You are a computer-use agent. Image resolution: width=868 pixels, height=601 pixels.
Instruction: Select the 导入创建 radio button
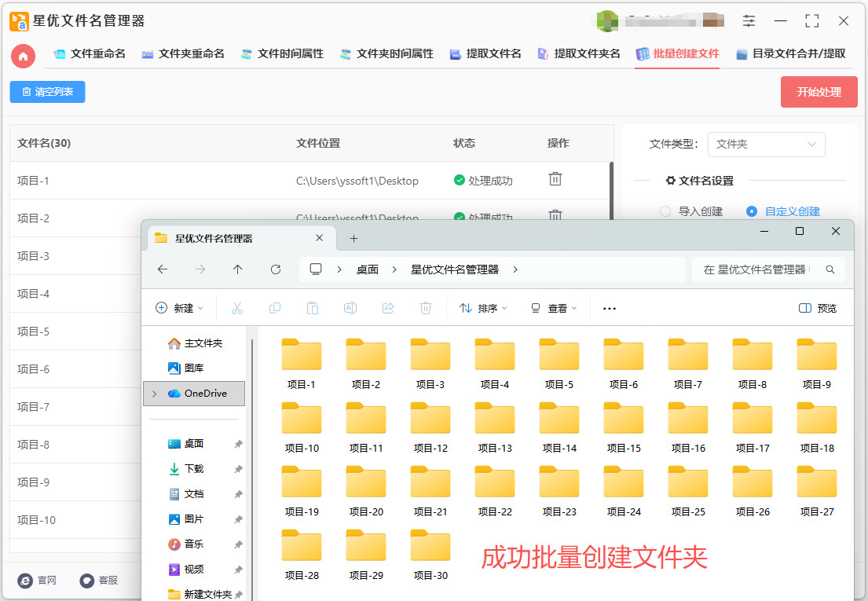tap(665, 211)
